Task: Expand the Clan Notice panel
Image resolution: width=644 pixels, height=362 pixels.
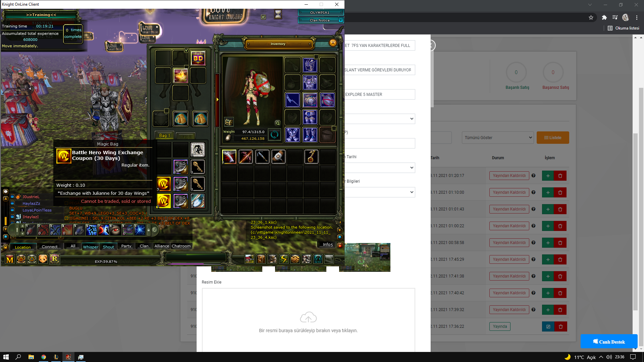Action: [x=341, y=20]
